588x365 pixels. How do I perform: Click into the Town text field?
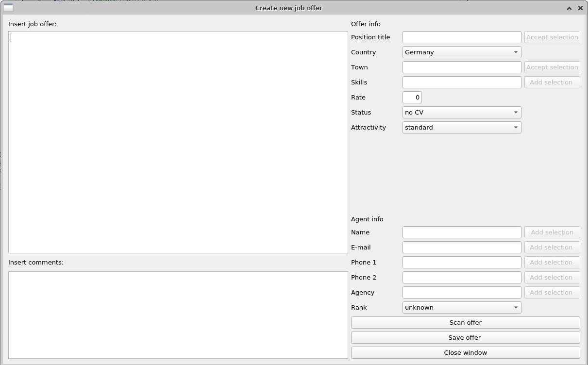pos(461,67)
